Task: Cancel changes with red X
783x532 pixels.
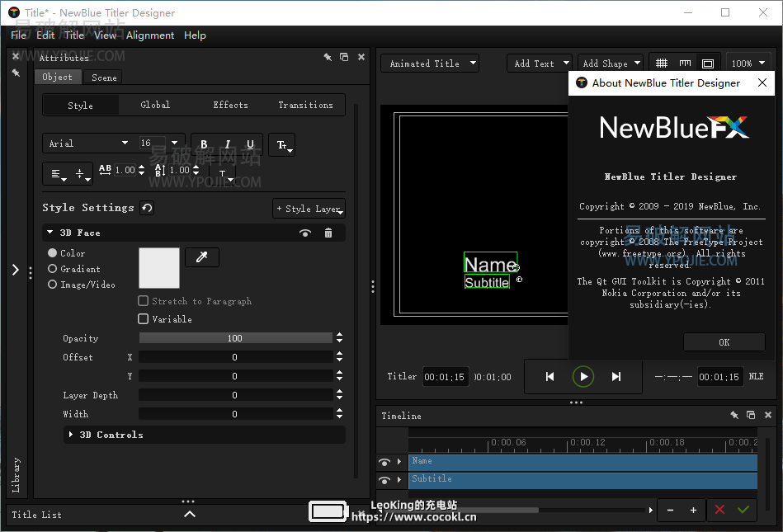Action: 719,510
